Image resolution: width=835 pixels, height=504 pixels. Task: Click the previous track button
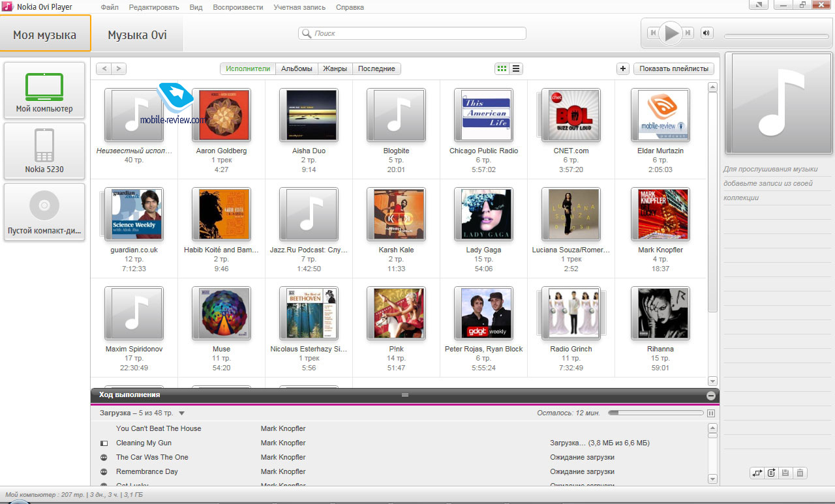(x=653, y=33)
